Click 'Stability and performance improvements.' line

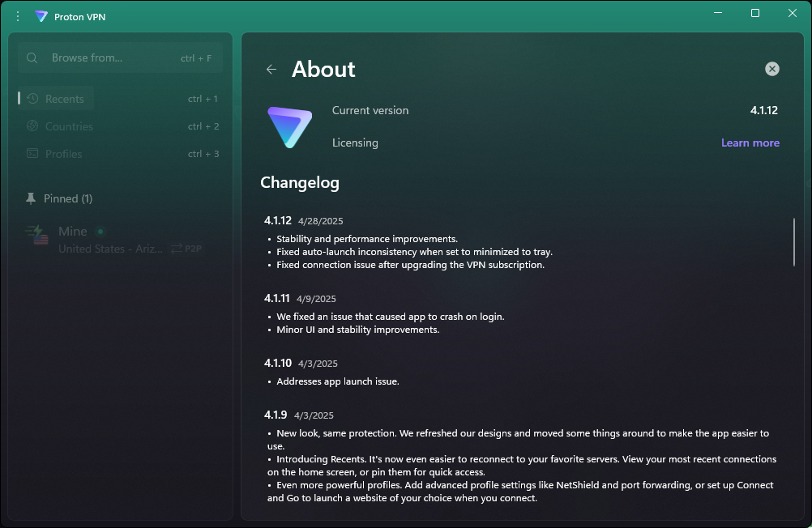[x=367, y=239]
